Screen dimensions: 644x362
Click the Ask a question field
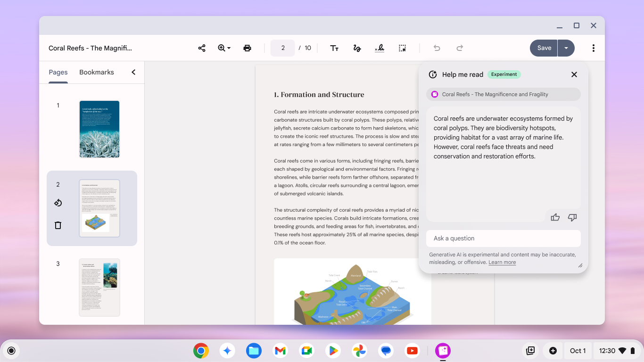pyautogui.click(x=503, y=238)
